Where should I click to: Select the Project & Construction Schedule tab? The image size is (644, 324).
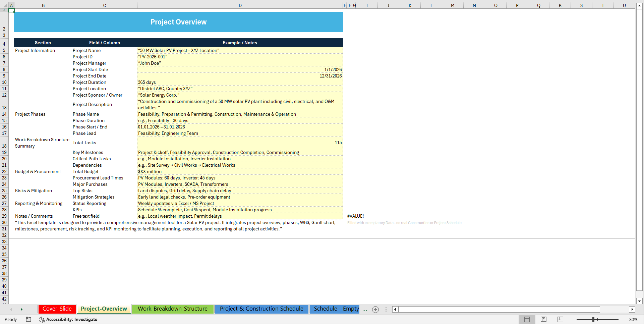261,309
